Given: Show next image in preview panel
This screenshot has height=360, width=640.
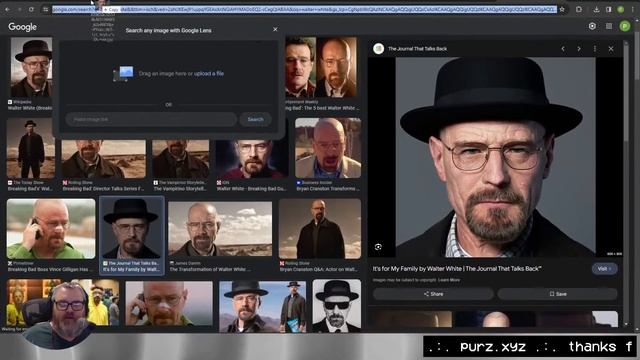Looking at the screenshot, I should point(579,49).
